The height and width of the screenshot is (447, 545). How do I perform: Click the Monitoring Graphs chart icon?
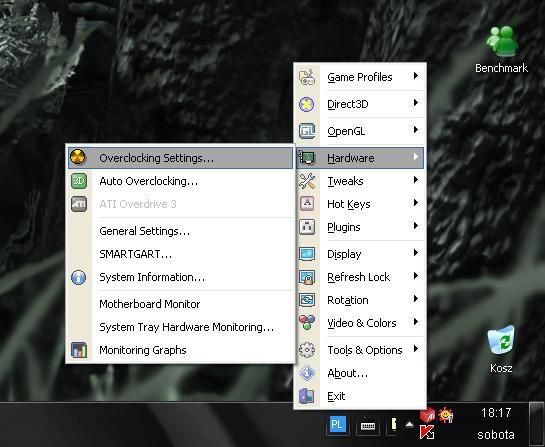(79, 350)
